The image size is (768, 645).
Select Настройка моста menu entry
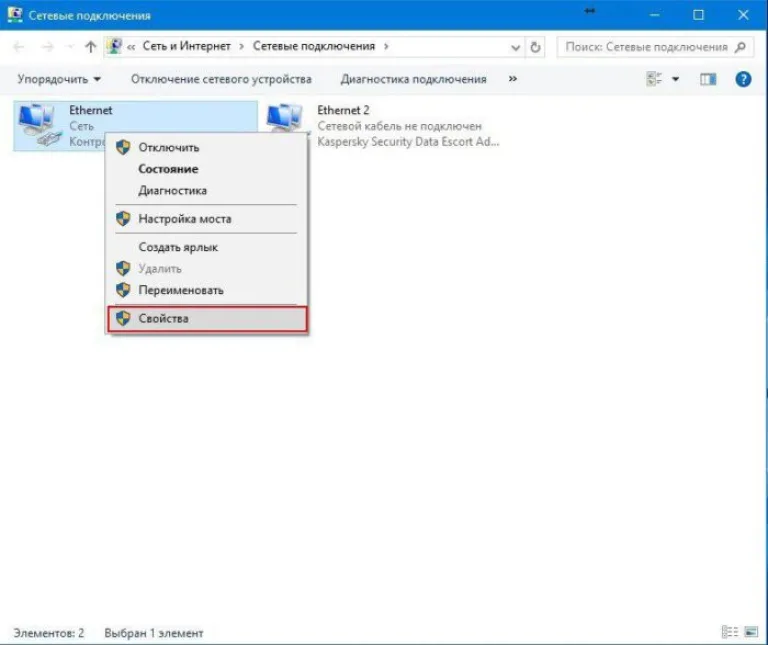(x=206, y=219)
